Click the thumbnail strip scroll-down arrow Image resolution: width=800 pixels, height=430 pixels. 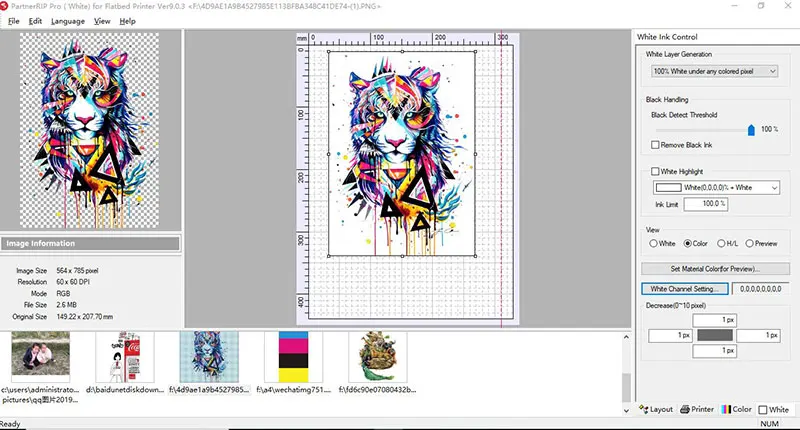(x=627, y=410)
